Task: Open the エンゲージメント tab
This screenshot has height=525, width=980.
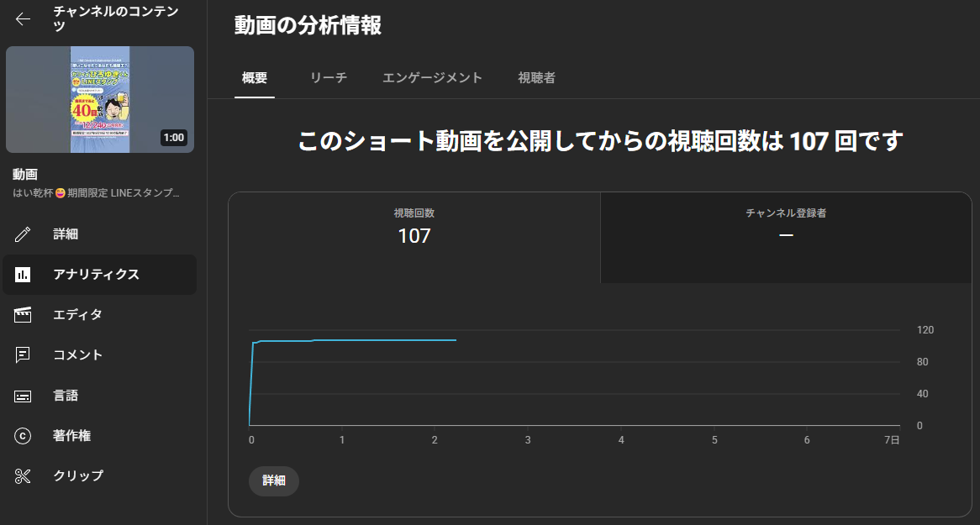Action: pyautogui.click(x=432, y=78)
